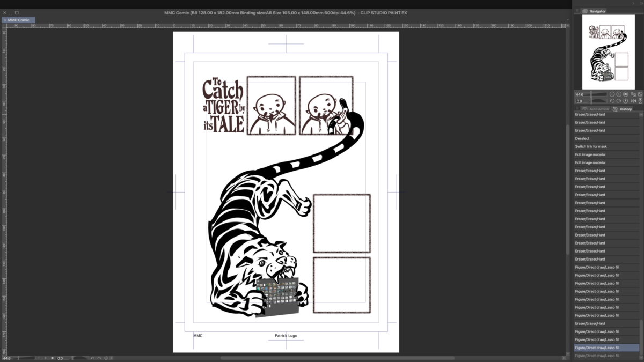Flip canvas vertically in Navigator

tap(640, 101)
